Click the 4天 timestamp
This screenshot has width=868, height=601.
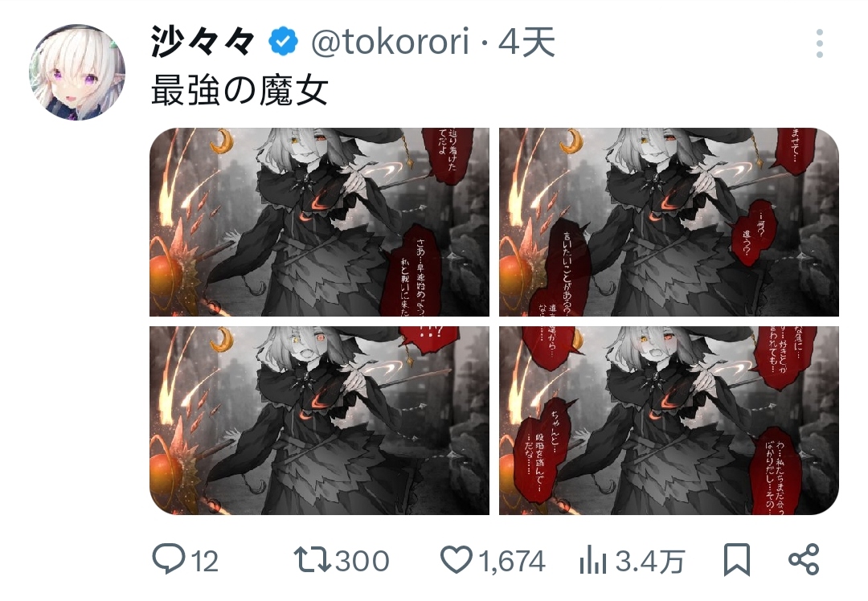526,42
